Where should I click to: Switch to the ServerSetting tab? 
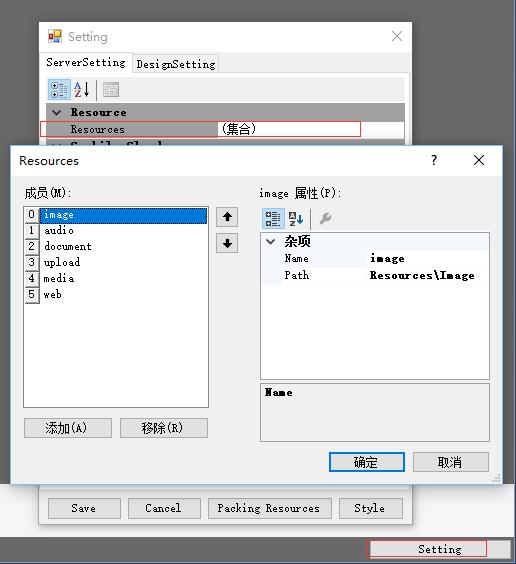(86, 63)
